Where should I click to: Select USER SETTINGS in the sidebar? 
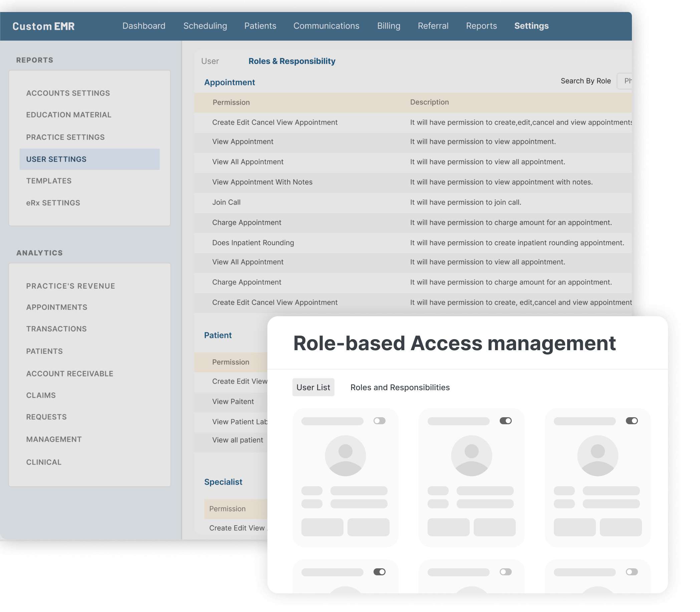tap(56, 159)
